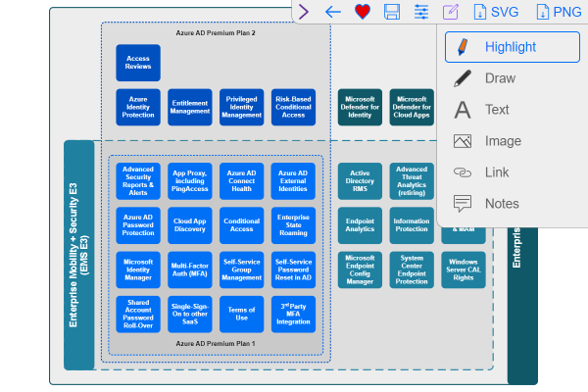Select the Image option in menu
The width and height of the screenshot is (588, 392).
tap(513, 141)
